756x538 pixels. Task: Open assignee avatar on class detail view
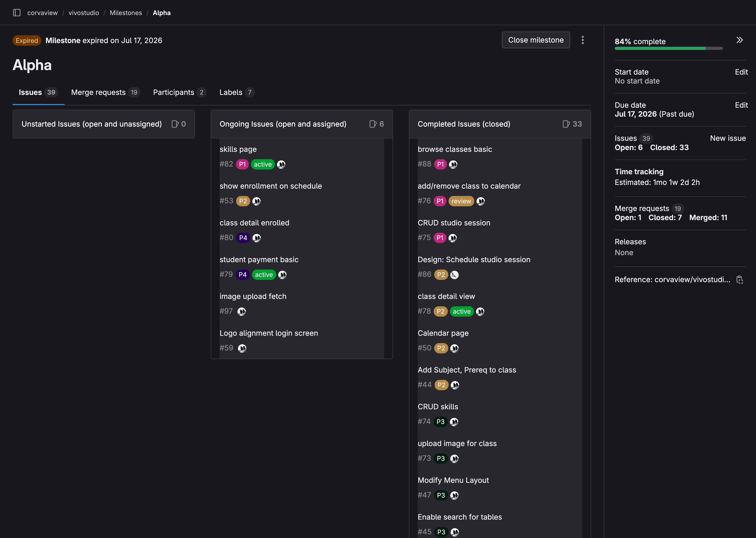click(480, 311)
